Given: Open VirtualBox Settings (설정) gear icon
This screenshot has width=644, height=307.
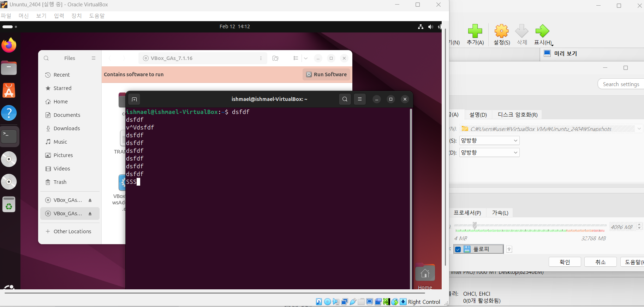Looking at the screenshot, I should coord(501,32).
